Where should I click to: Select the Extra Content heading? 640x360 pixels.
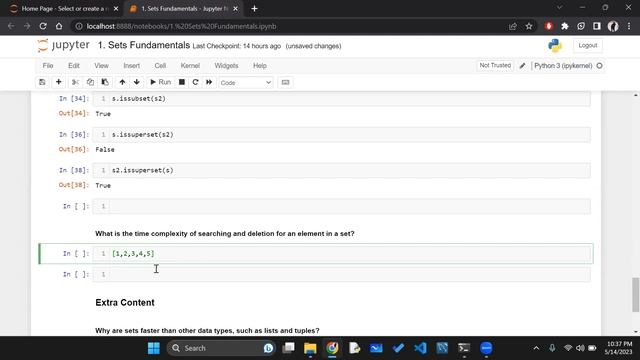[x=125, y=302]
